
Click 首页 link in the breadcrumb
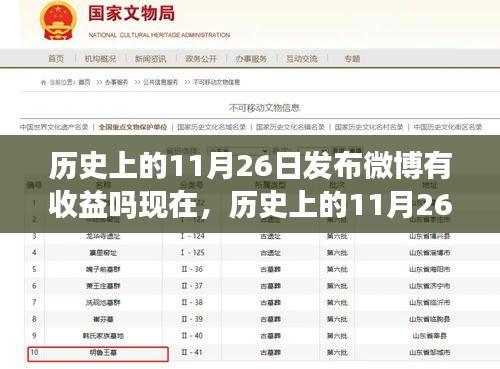tap(84, 82)
